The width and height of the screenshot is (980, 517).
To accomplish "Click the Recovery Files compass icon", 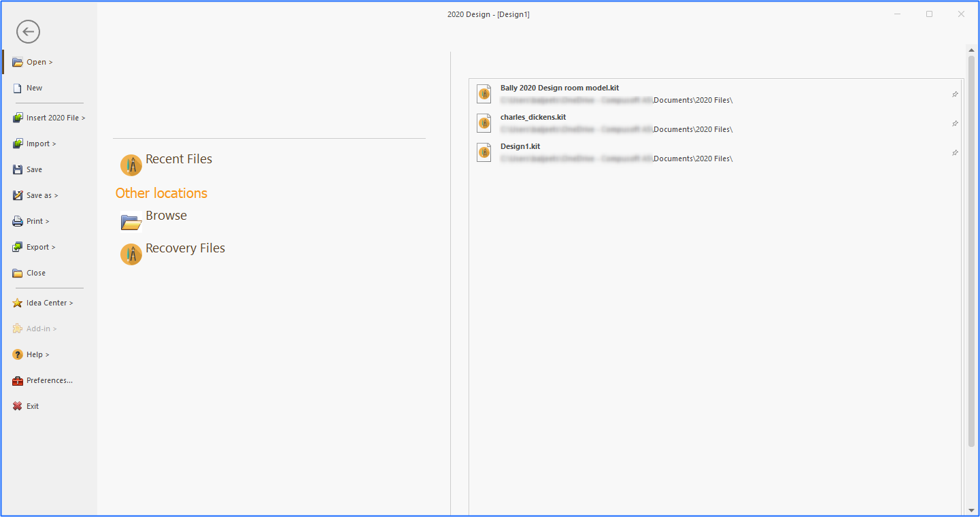I will [131, 254].
